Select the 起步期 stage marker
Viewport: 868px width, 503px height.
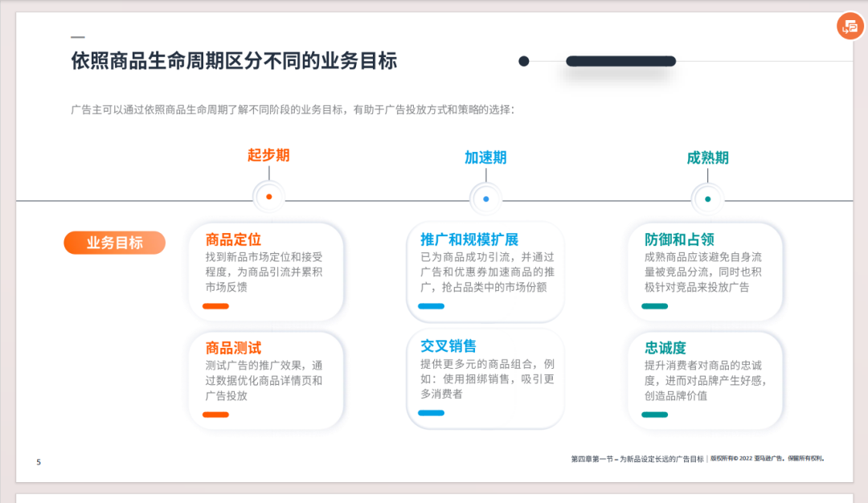tap(268, 157)
